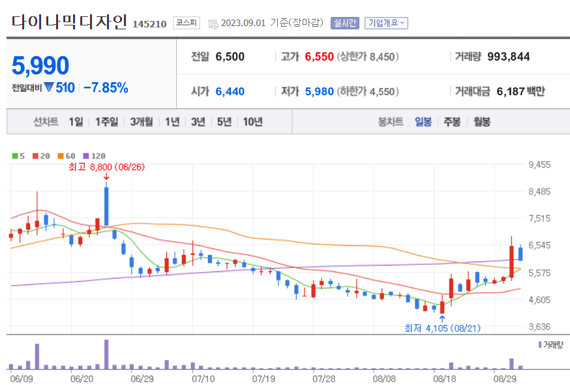Open the 기업개요 dropdown

(x=386, y=23)
